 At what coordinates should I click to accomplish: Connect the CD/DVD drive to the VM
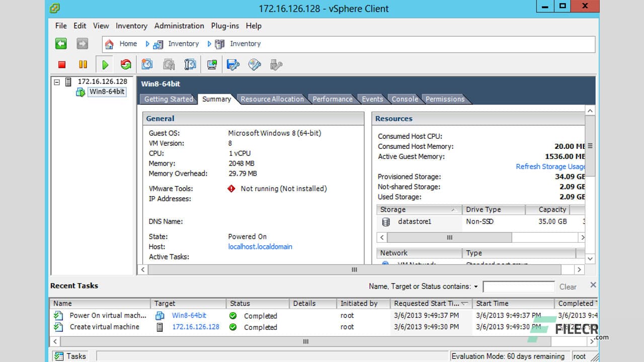[x=254, y=64]
